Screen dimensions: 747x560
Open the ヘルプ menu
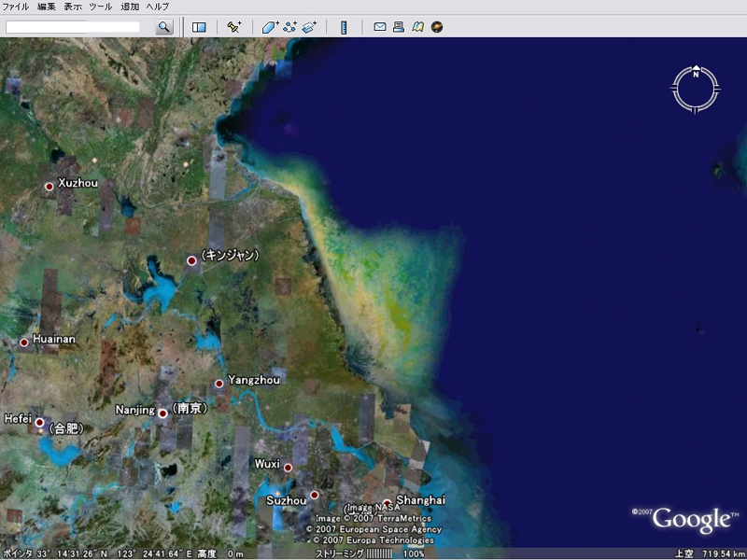click(x=157, y=7)
